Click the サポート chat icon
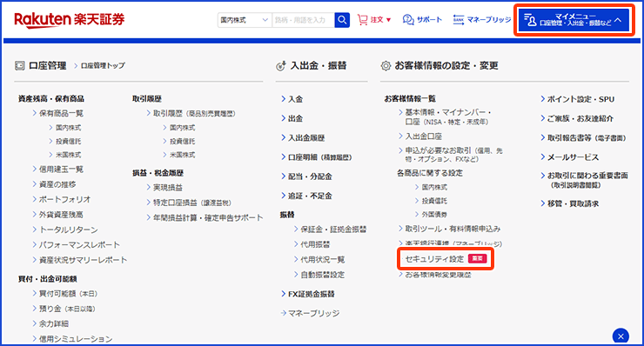Screen dimensions: 644x346 coord(408,20)
